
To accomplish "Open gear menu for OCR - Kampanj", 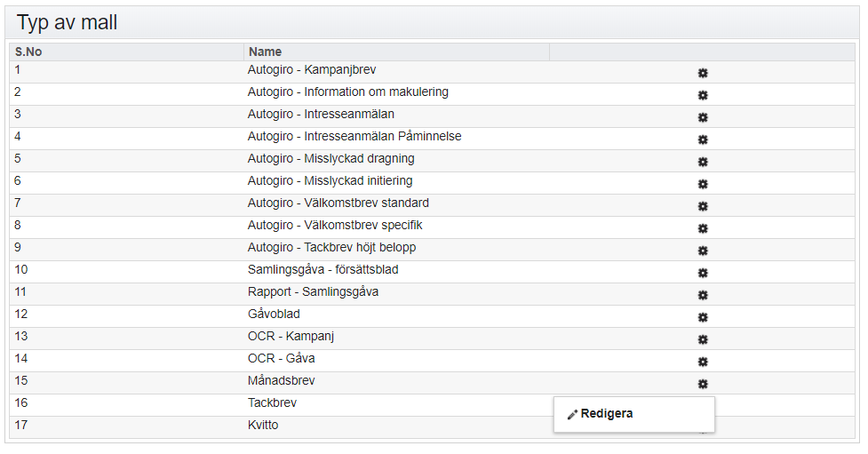I will click(703, 339).
